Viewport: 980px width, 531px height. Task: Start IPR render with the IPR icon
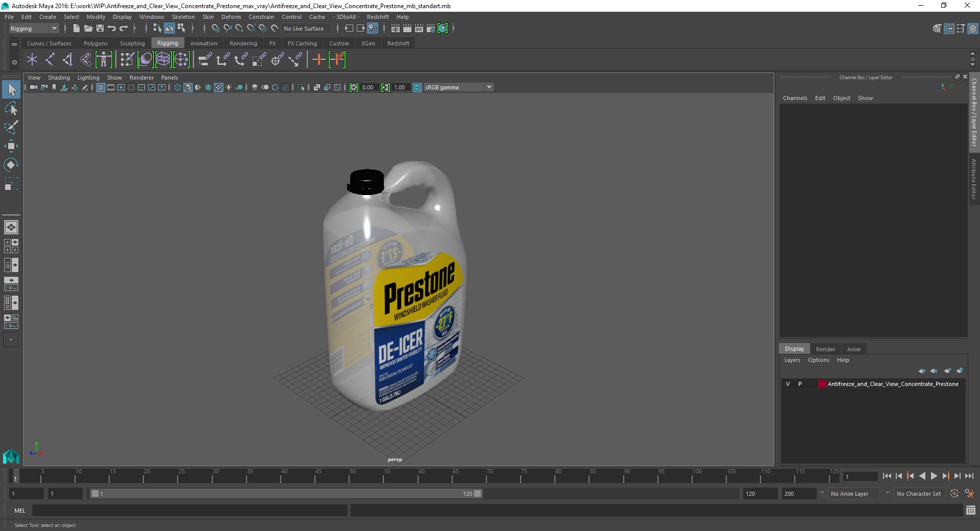point(419,29)
